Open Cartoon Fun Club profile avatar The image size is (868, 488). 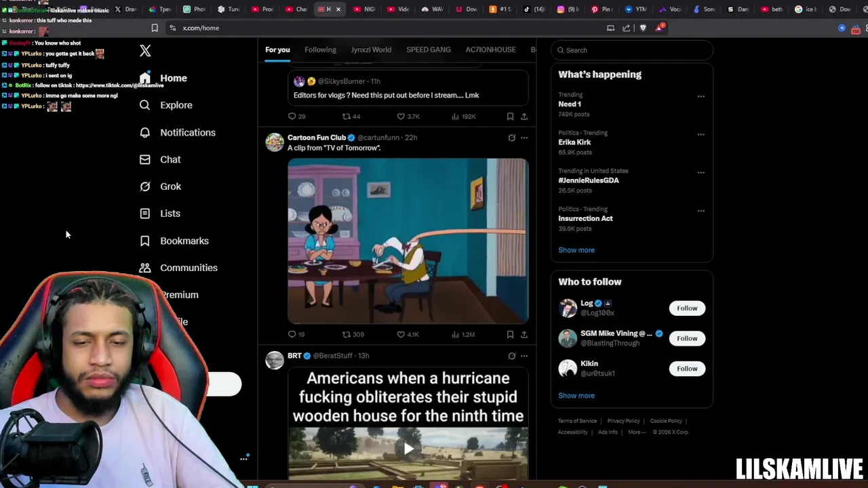(275, 142)
